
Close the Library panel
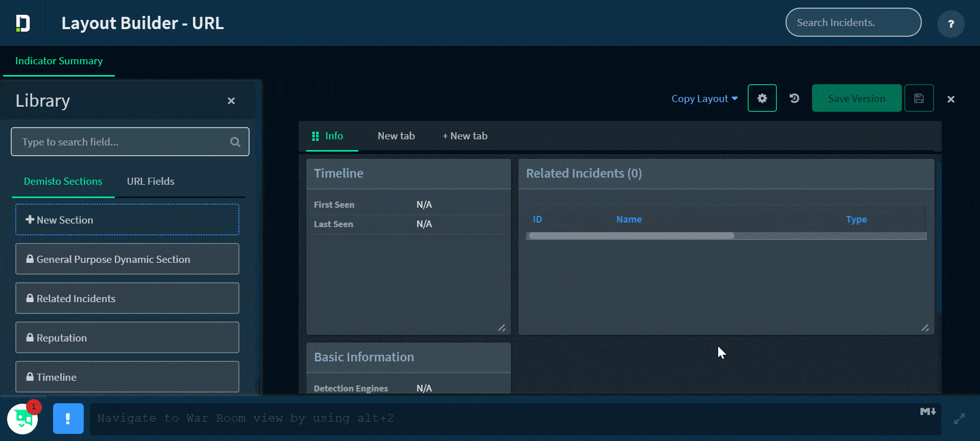tap(231, 101)
